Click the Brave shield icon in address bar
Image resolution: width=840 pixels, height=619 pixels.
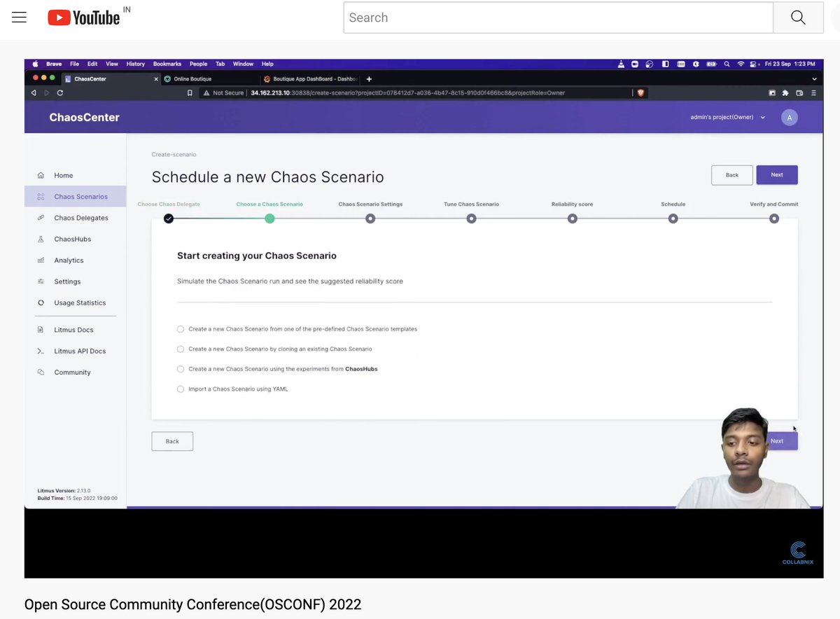click(640, 92)
